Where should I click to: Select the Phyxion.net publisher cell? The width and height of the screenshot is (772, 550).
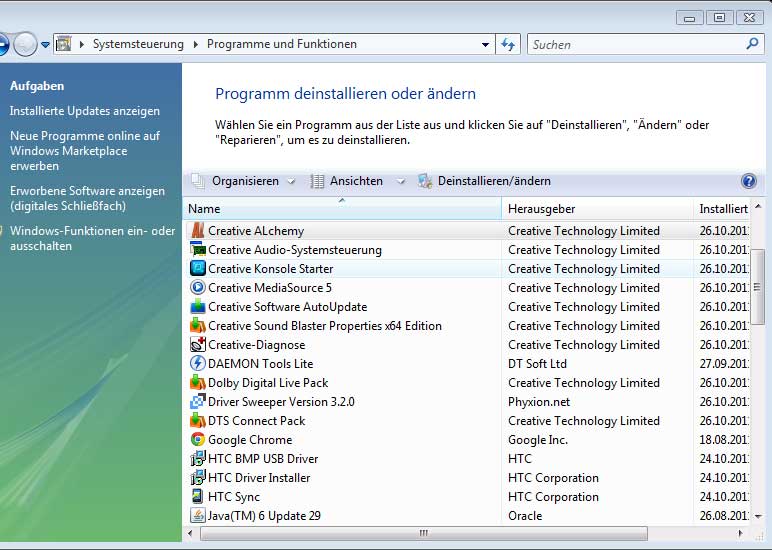pyautogui.click(x=539, y=401)
